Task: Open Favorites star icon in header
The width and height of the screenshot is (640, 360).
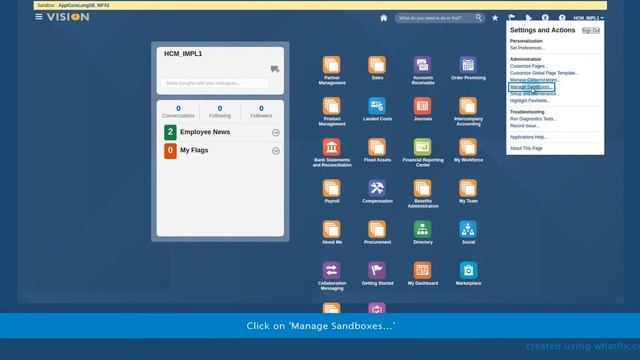Action: click(495, 18)
